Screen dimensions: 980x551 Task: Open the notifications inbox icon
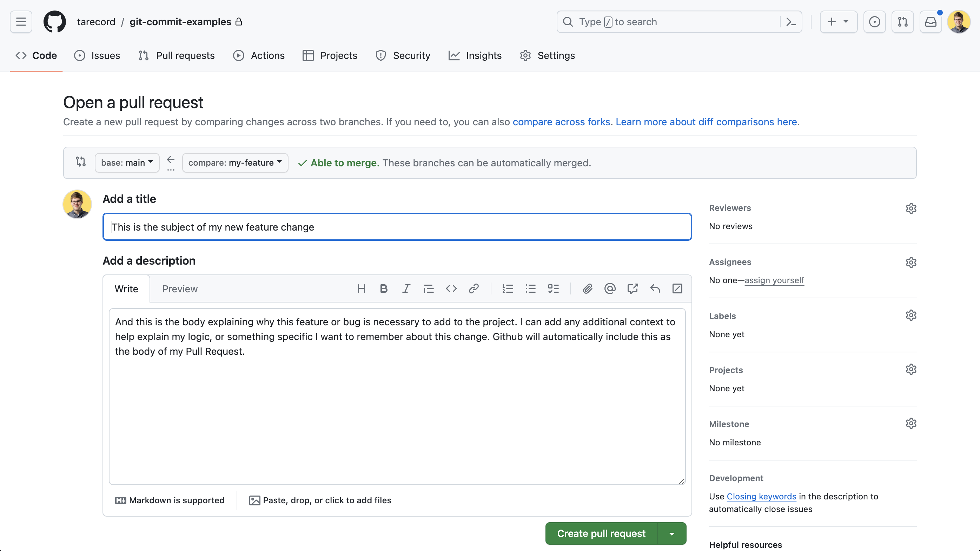[x=931, y=22]
